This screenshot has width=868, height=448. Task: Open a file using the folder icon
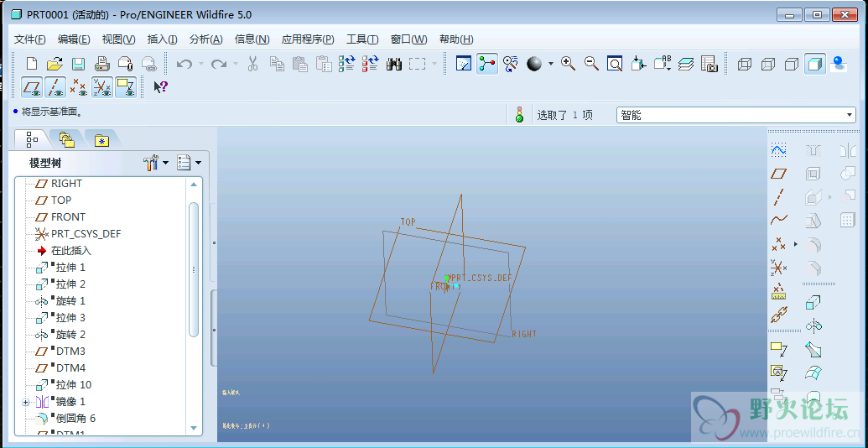pos(55,65)
